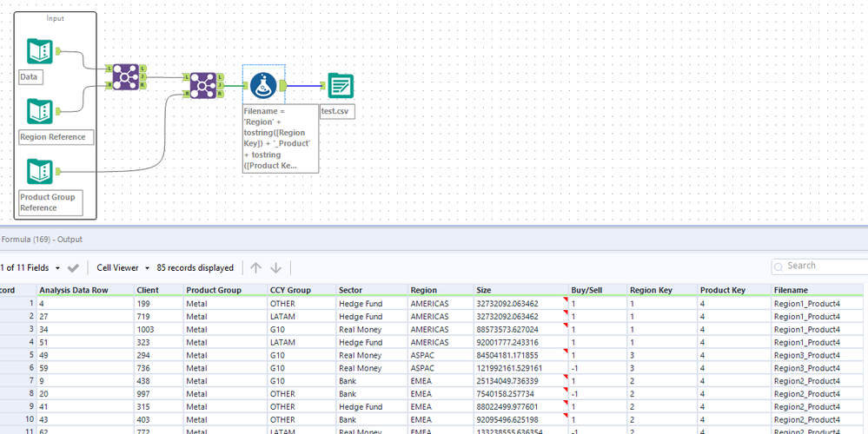This screenshot has height=434, width=868.
Task: Select the Region Reference input tool
Action: tap(40, 112)
